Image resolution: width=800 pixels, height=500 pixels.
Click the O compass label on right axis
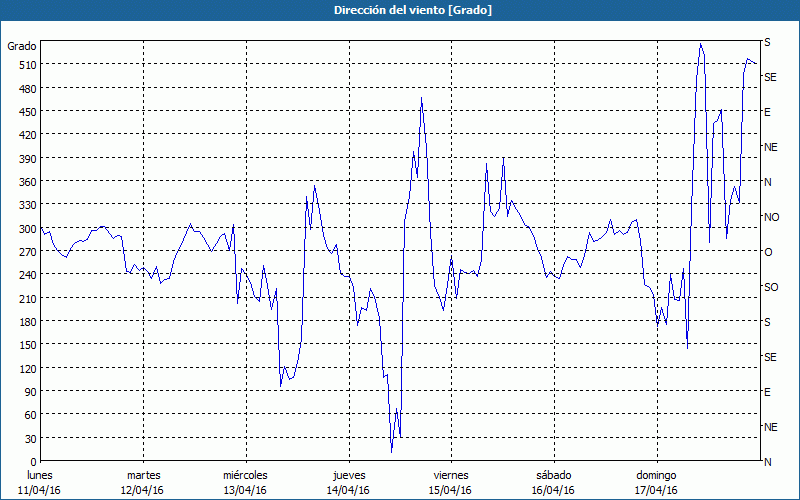click(768, 252)
